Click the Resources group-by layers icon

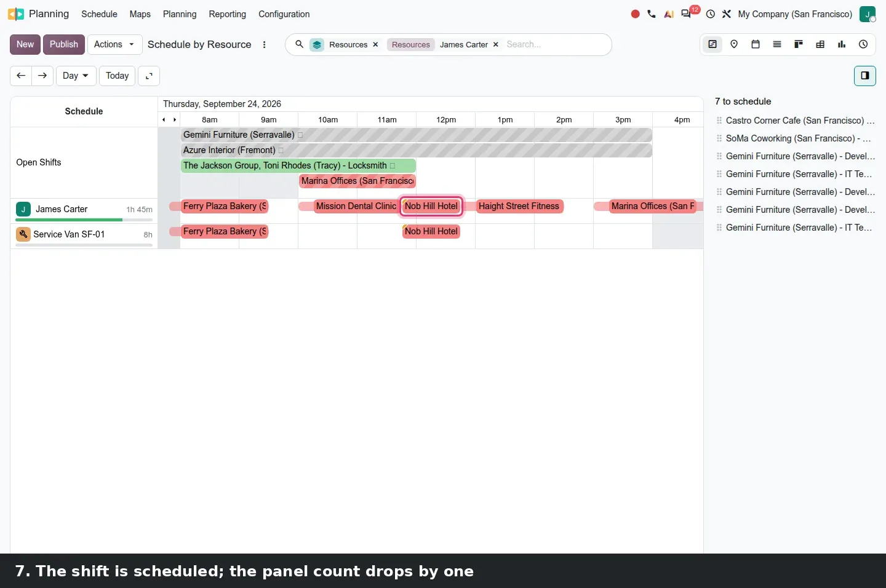[x=317, y=45]
